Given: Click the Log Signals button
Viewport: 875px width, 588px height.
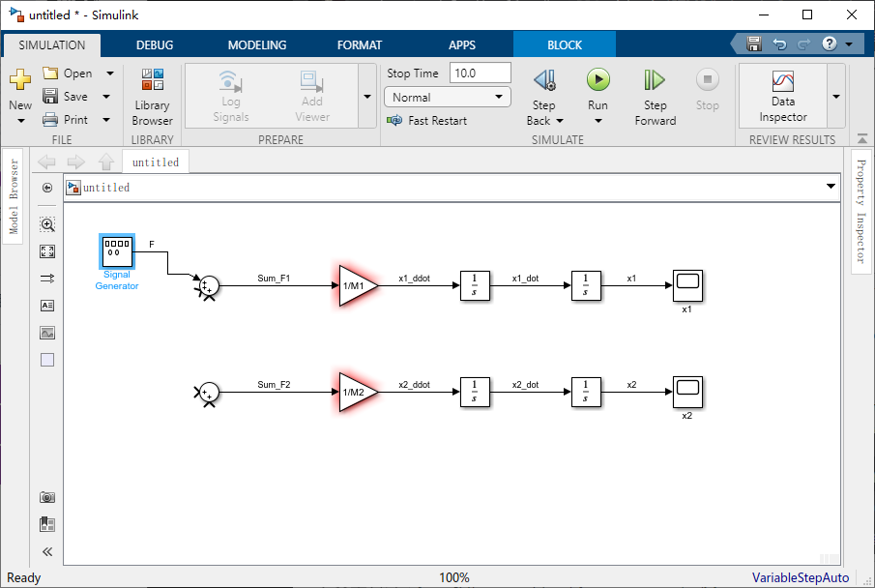Looking at the screenshot, I should tap(230, 97).
